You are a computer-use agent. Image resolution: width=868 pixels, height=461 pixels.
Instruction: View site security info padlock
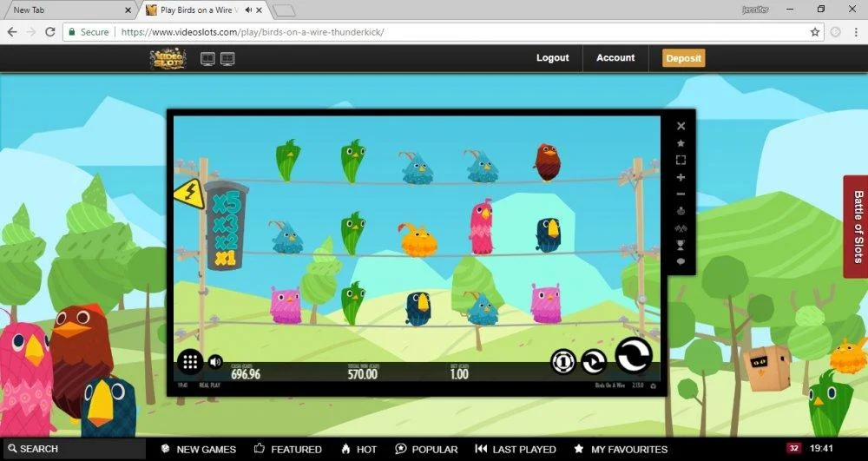point(71,32)
